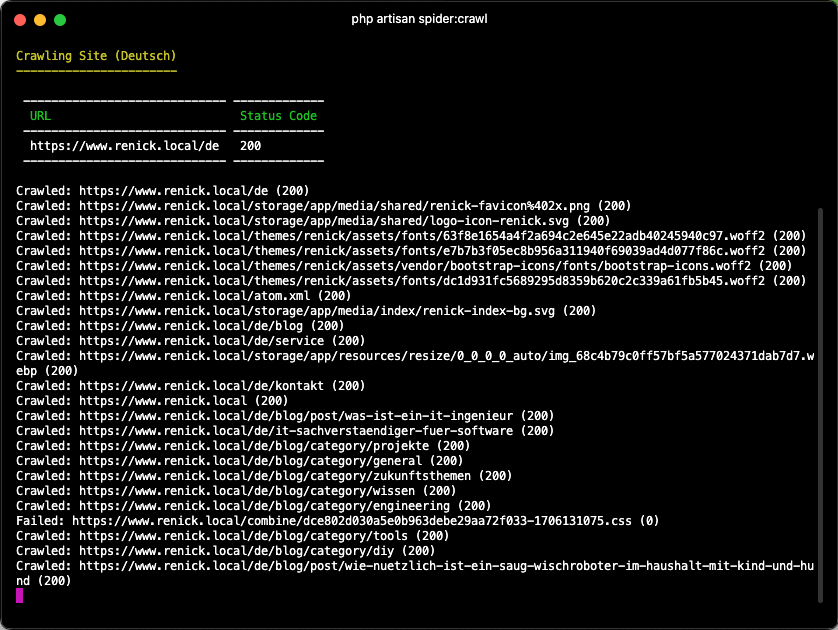Click the category/zukunftsthemen URL
This screenshot has height=630, width=838.
pyautogui.click(x=275, y=476)
